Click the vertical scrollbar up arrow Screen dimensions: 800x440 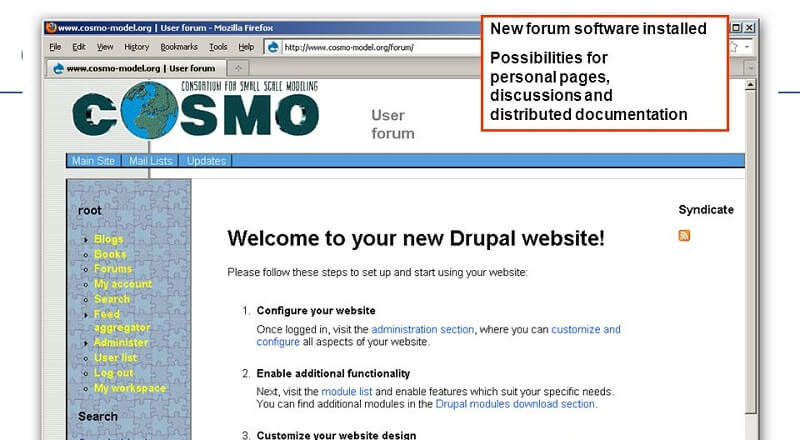(750, 85)
